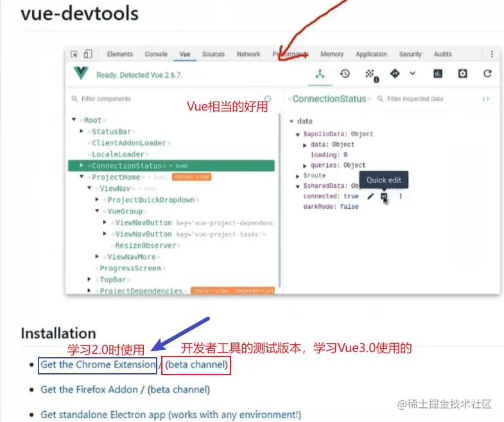Select the LocaleLoader component
This screenshot has height=422, width=504.
[117, 154]
